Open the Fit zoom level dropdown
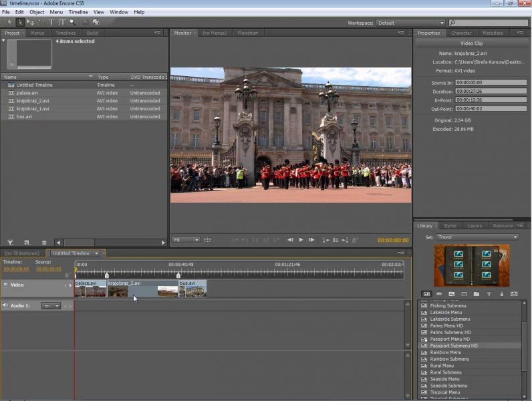532x401 pixels. [186, 240]
